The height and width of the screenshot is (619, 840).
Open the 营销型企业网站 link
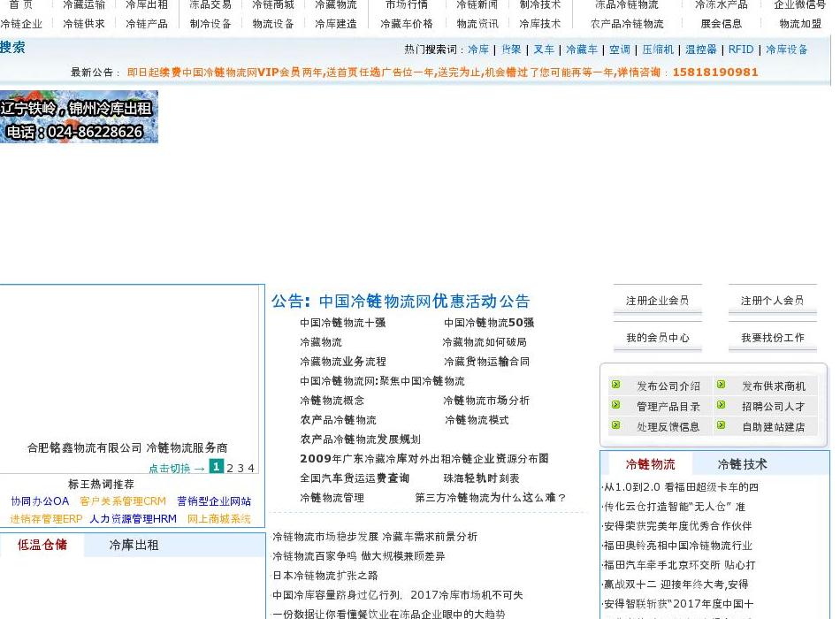click(x=214, y=501)
